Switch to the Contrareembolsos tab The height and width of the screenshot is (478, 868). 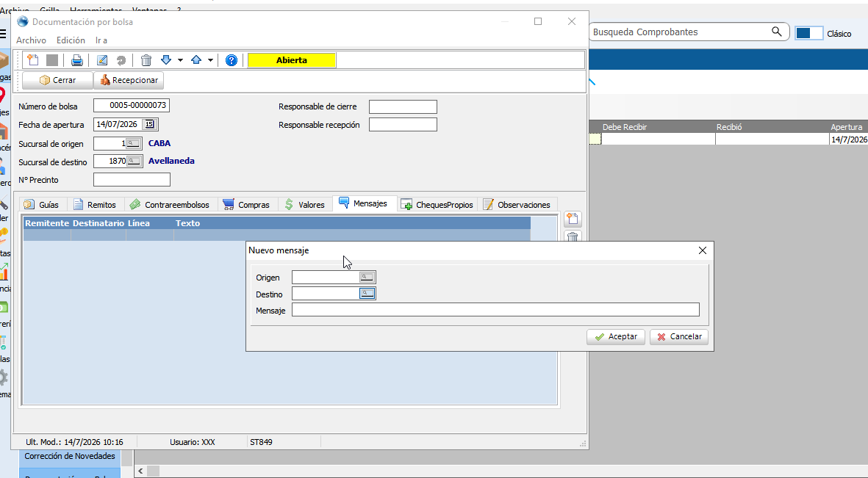(170, 204)
